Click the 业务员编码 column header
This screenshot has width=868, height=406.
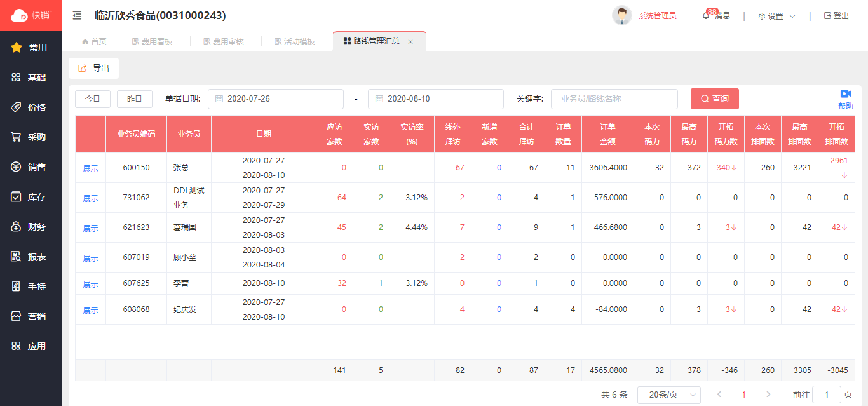pos(136,134)
